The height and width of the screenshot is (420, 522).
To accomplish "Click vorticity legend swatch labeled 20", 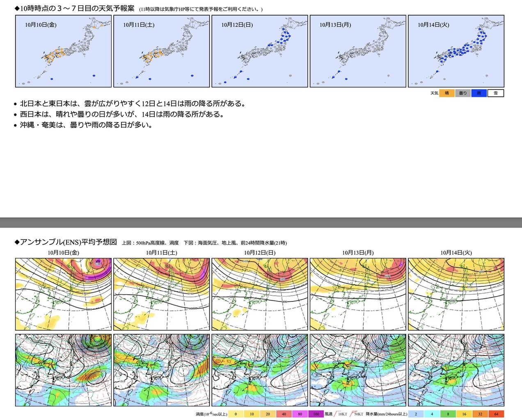I will pos(268,414).
